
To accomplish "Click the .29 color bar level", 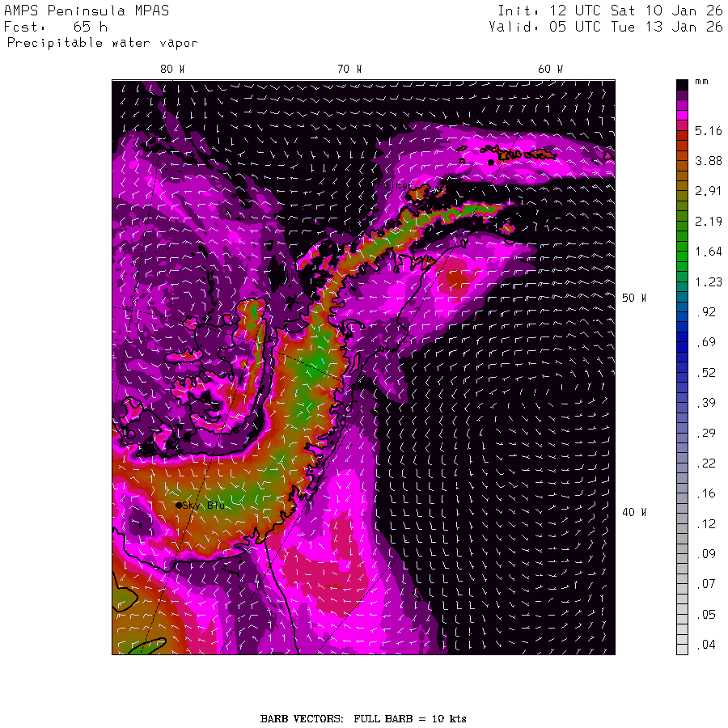I will coord(682,434).
